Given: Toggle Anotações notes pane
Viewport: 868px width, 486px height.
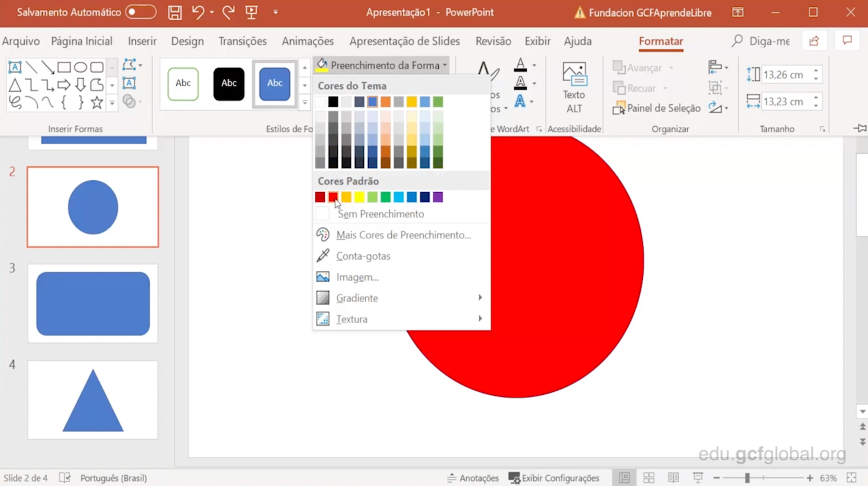Looking at the screenshot, I should tap(473, 478).
